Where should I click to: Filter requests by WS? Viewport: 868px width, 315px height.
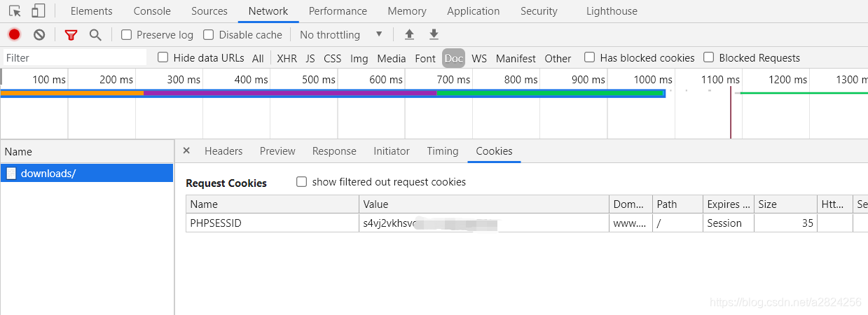click(479, 58)
